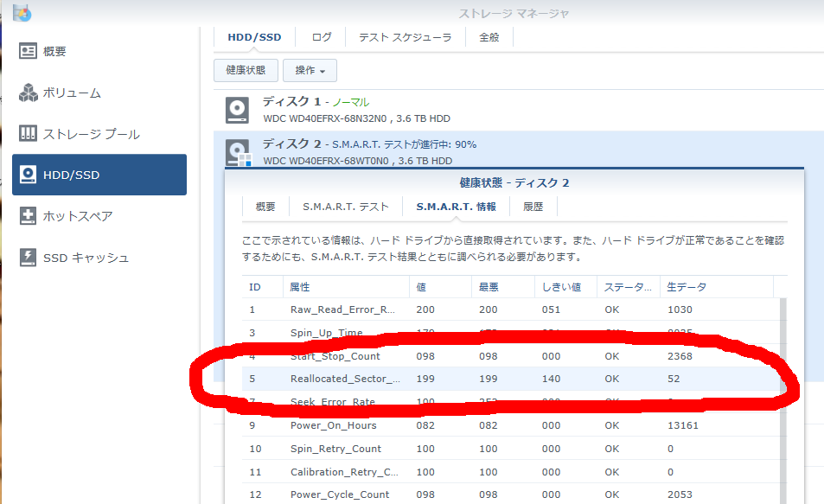The height and width of the screenshot is (504, 824).
Task: Select the S.M.A.R.T. 情報 tab
Action: [456, 207]
